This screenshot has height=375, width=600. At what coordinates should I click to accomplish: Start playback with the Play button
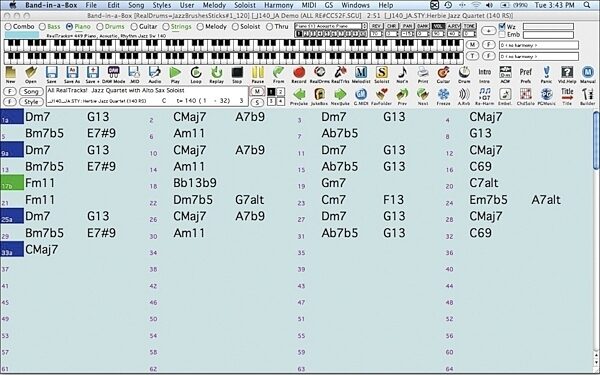coord(175,74)
